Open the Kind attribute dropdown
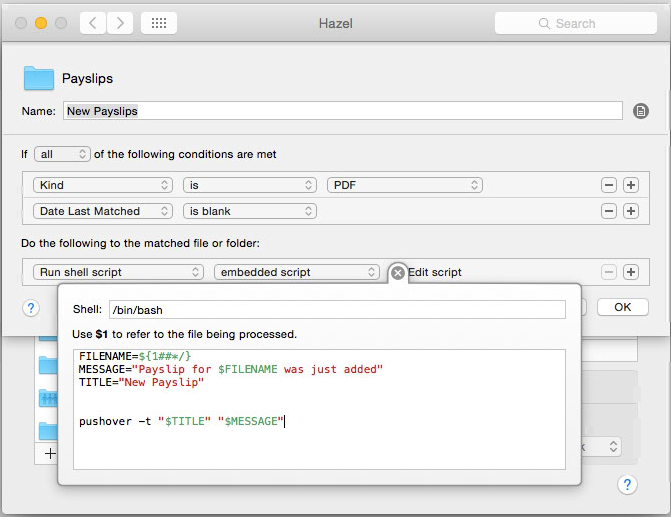 pyautogui.click(x=103, y=185)
